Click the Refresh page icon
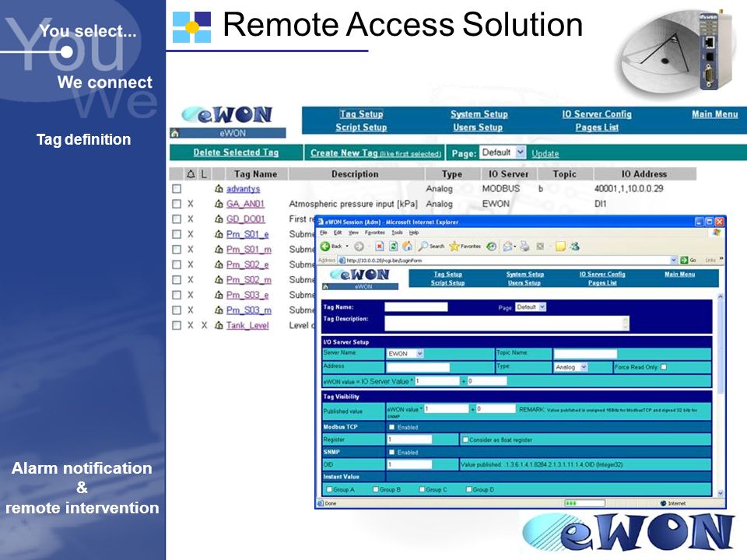The height and width of the screenshot is (560, 747). pos(394,247)
